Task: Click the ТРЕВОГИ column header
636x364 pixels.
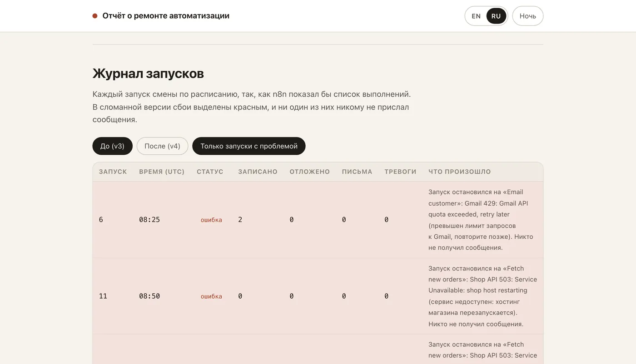Action: [x=400, y=172]
